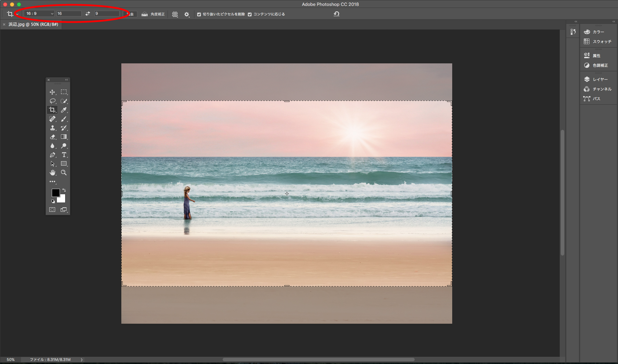The height and width of the screenshot is (364, 618).
Task: Open additional crop settings gear
Action: 187,14
